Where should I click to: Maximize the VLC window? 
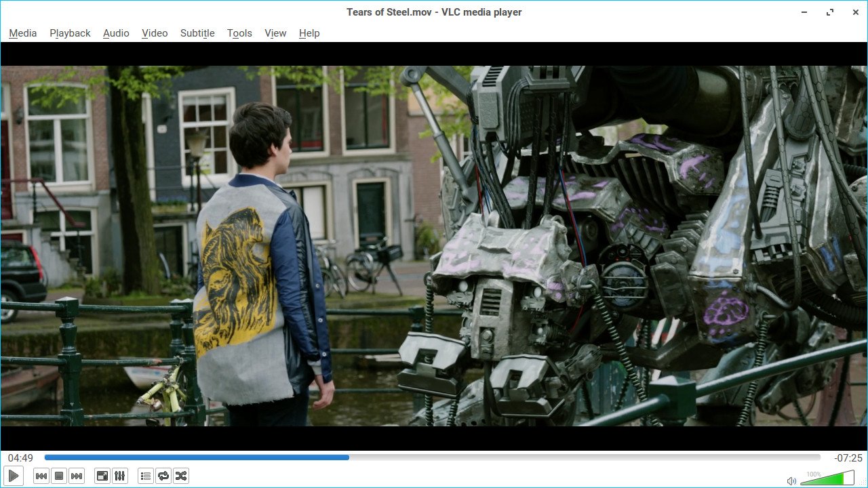829,12
